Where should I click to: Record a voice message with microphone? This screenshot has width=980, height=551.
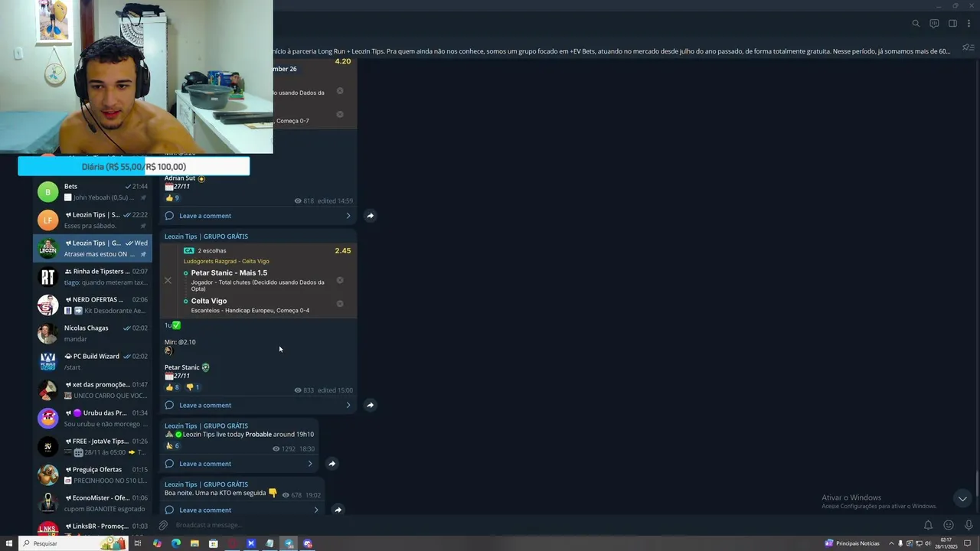pos(969,525)
